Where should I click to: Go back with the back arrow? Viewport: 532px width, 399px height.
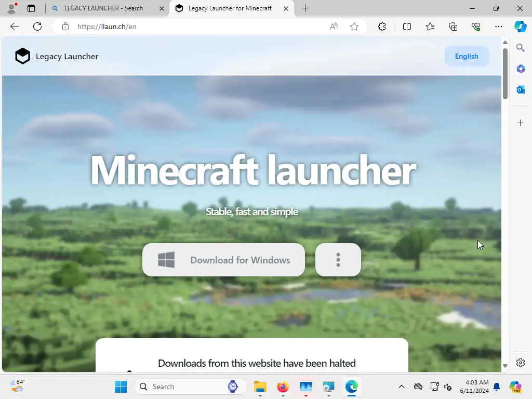point(15,26)
